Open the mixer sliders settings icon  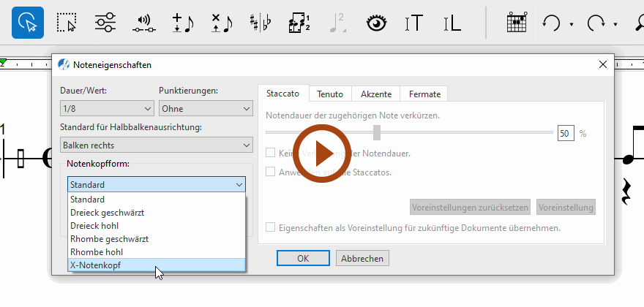point(105,23)
